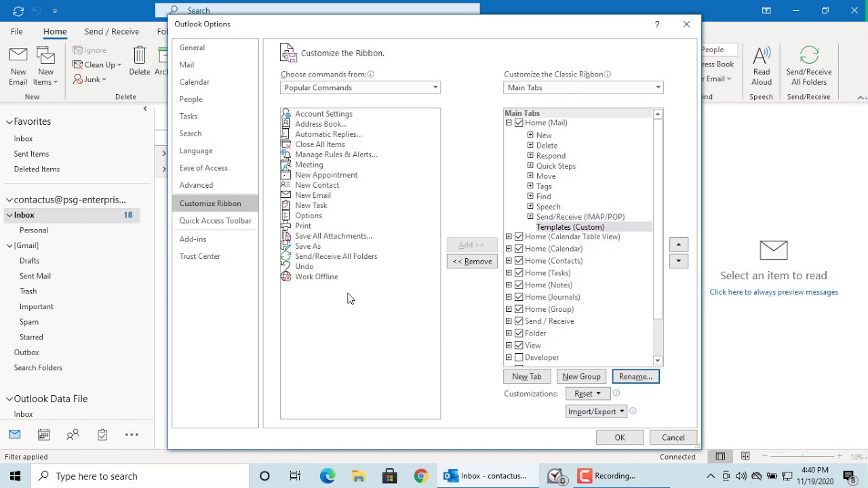Open the Outlook Options help question mark
Screen dimensions: 868x488
[x=657, y=24]
